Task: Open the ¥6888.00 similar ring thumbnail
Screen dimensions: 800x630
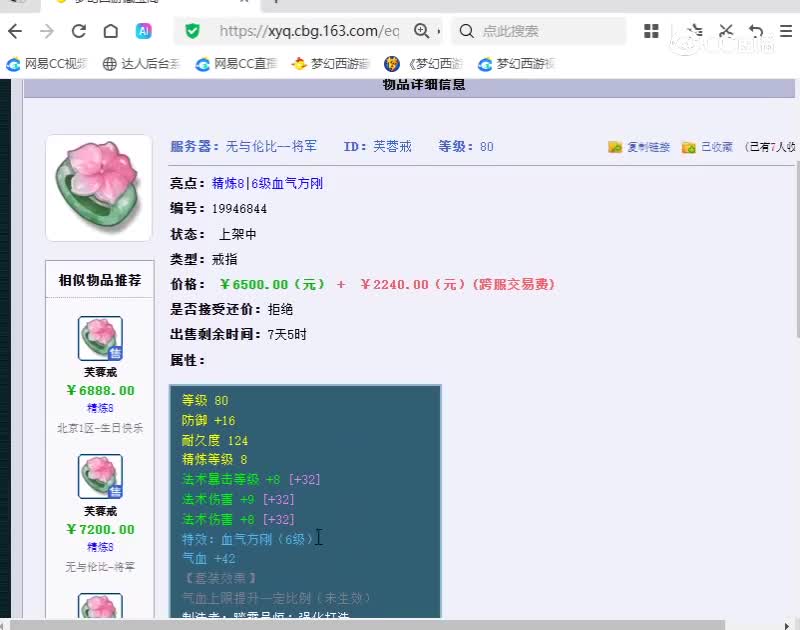Action: [x=100, y=338]
